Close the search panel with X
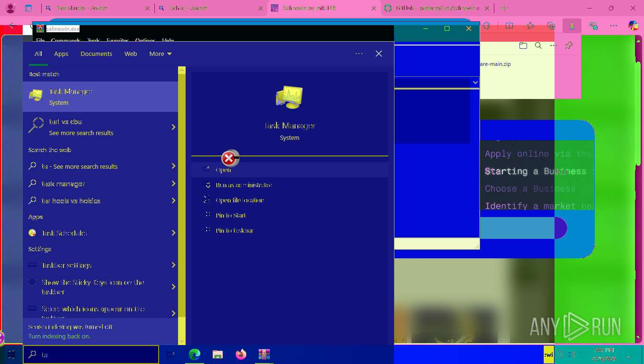 [379, 54]
